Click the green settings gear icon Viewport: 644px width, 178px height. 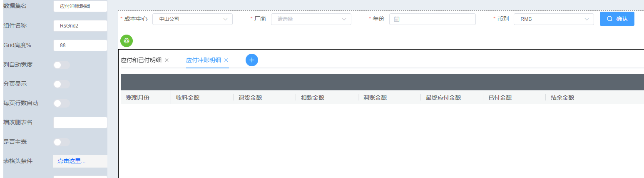127,41
